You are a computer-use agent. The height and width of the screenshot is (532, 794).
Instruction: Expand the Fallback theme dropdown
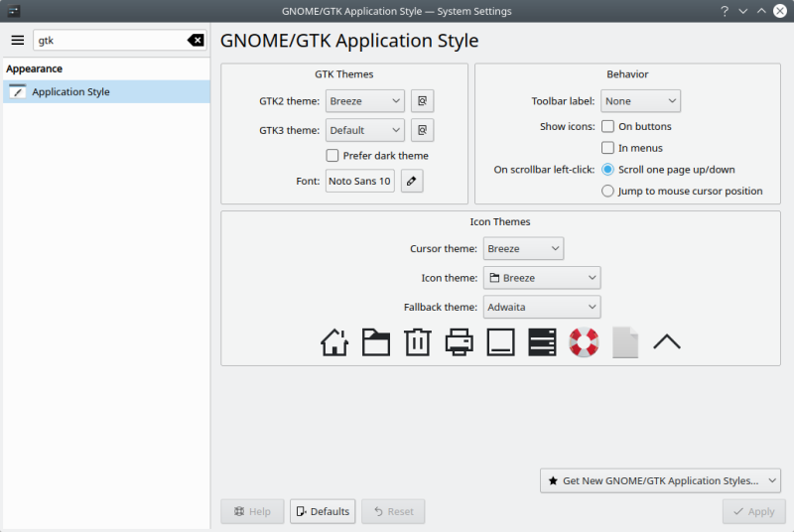(542, 308)
